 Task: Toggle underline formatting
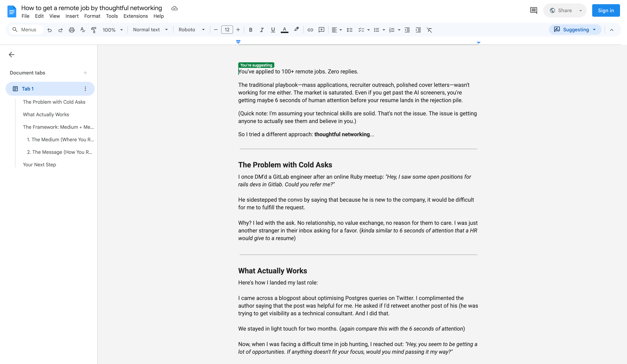pyautogui.click(x=273, y=30)
